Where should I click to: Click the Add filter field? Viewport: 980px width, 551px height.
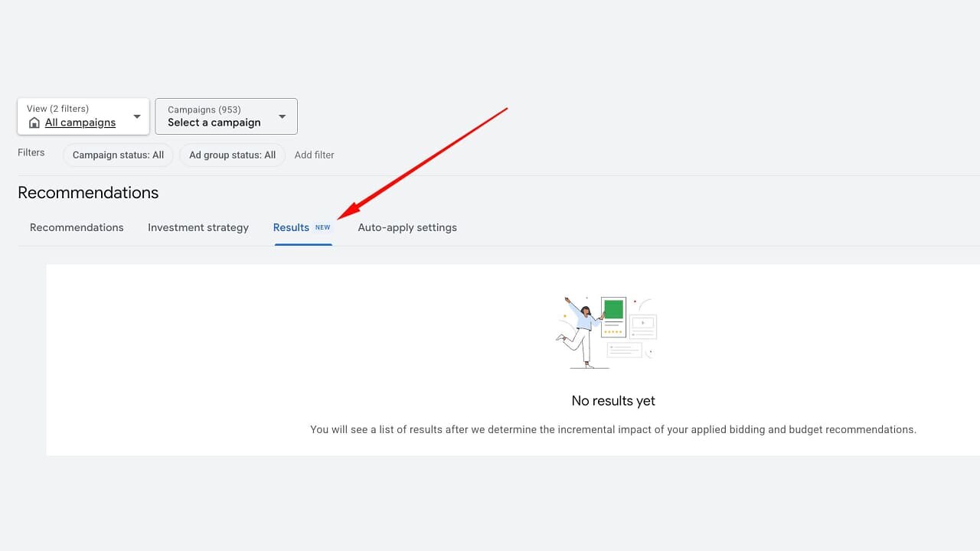point(315,155)
